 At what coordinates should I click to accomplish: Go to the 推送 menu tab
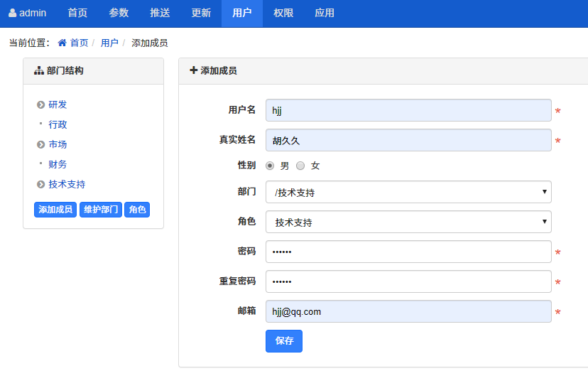[x=160, y=13]
